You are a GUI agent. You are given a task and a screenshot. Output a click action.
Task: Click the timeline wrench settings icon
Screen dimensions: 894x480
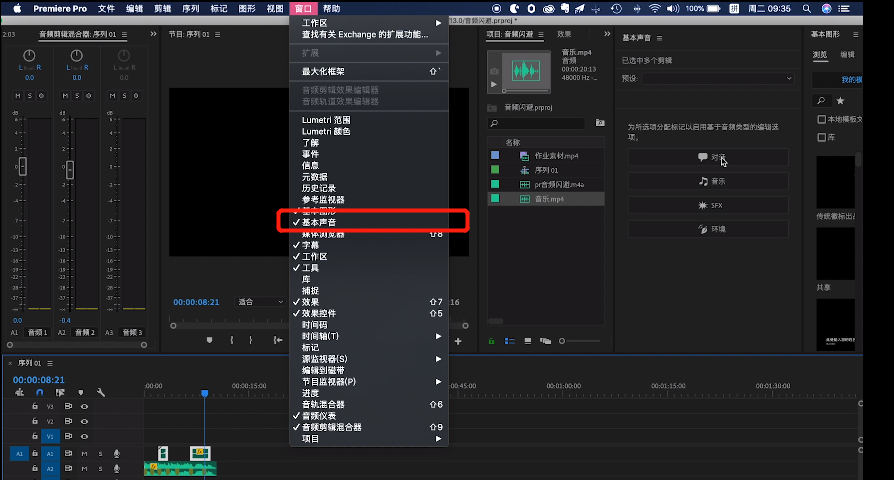101,392
